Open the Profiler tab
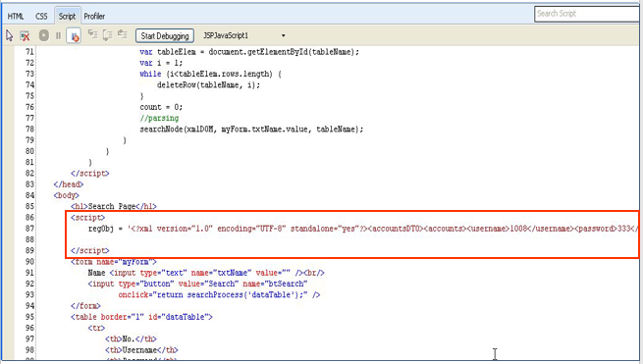The width and height of the screenshot is (643, 364). [94, 17]
